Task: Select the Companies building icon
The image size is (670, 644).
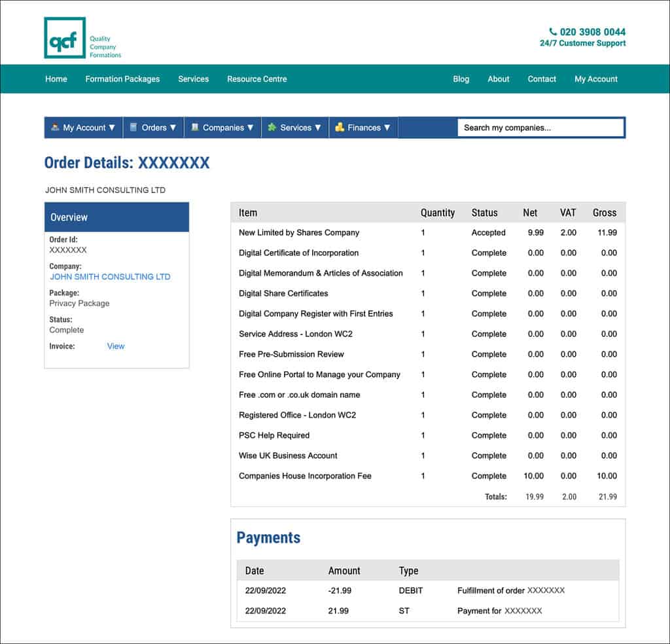Action: point(194,128)
